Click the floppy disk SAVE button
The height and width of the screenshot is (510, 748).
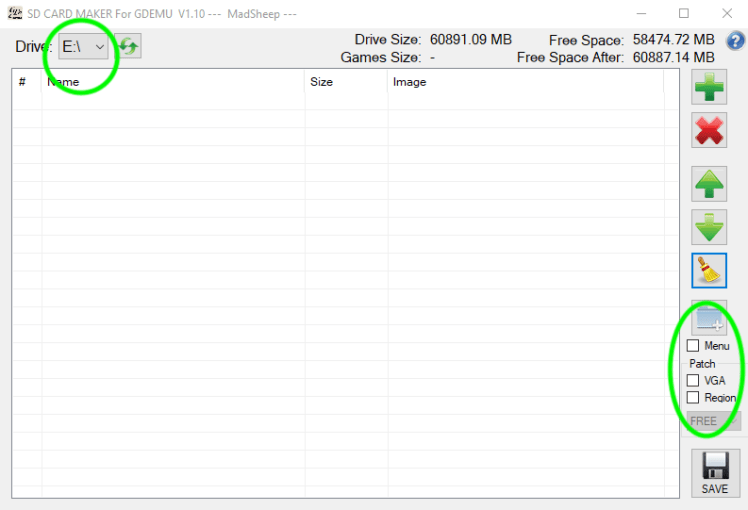tap(715, 473)
